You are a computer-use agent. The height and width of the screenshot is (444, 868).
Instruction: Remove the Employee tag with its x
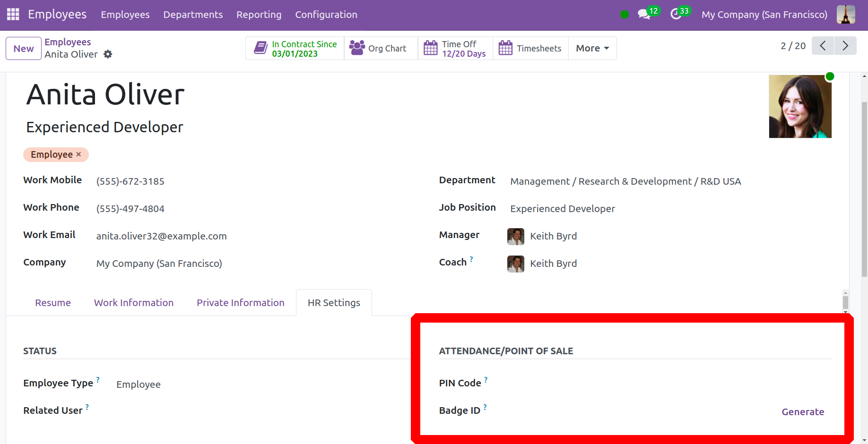(x=78, y=154)
